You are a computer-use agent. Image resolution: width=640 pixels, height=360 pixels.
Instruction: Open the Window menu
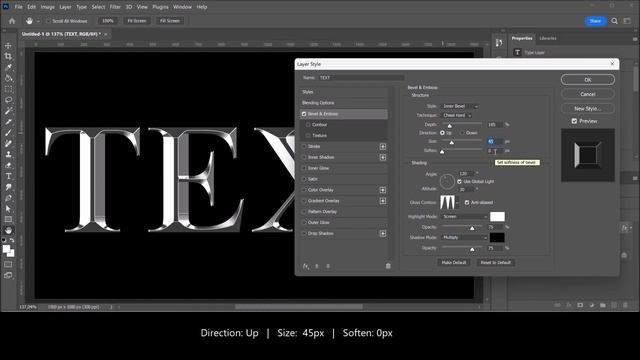(x=182, y=7)
